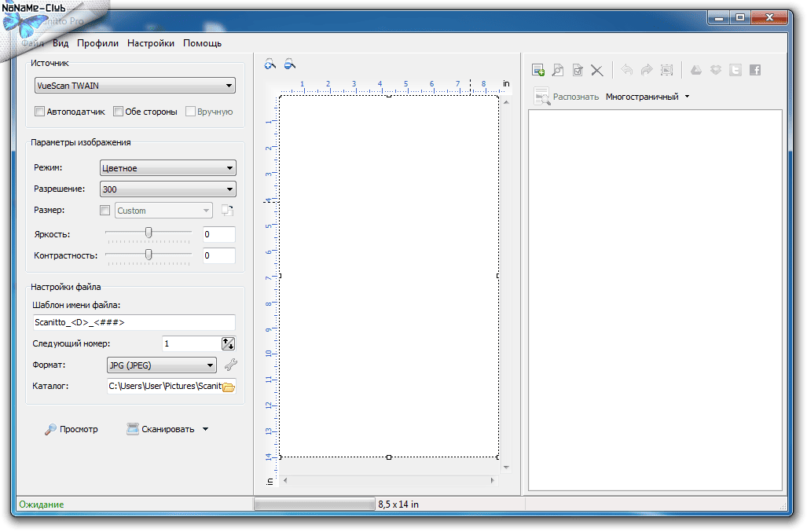Adjust the Контрастность slider handle
807x532 pixels.
[x=149, y=254]
